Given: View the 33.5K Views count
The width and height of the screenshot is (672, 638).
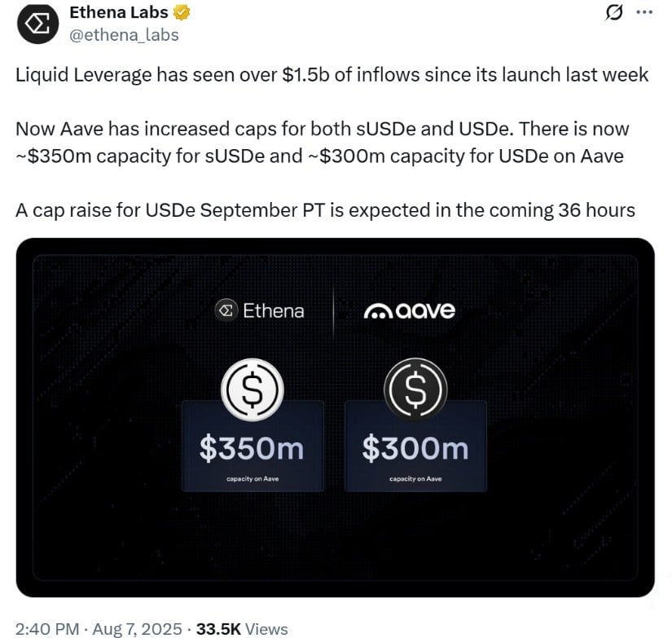Looking at the screenshot, I should 242,629.
